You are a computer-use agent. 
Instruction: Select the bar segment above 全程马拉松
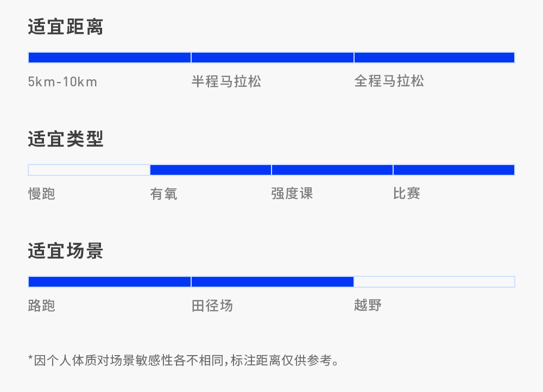[434, 58]
